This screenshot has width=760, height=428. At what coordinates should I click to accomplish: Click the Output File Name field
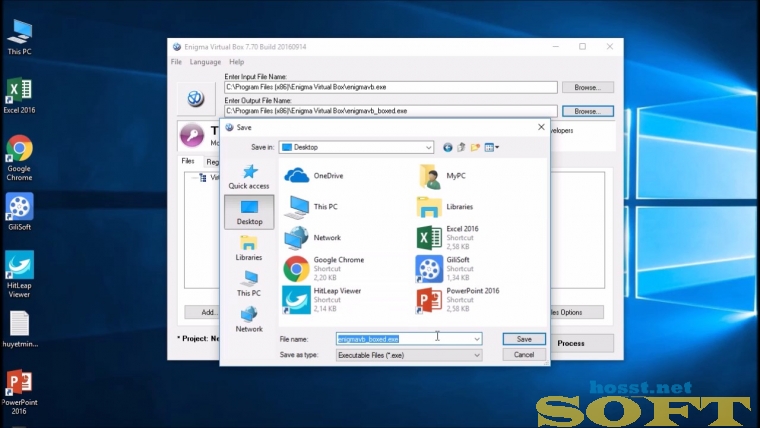coord(391,111)
